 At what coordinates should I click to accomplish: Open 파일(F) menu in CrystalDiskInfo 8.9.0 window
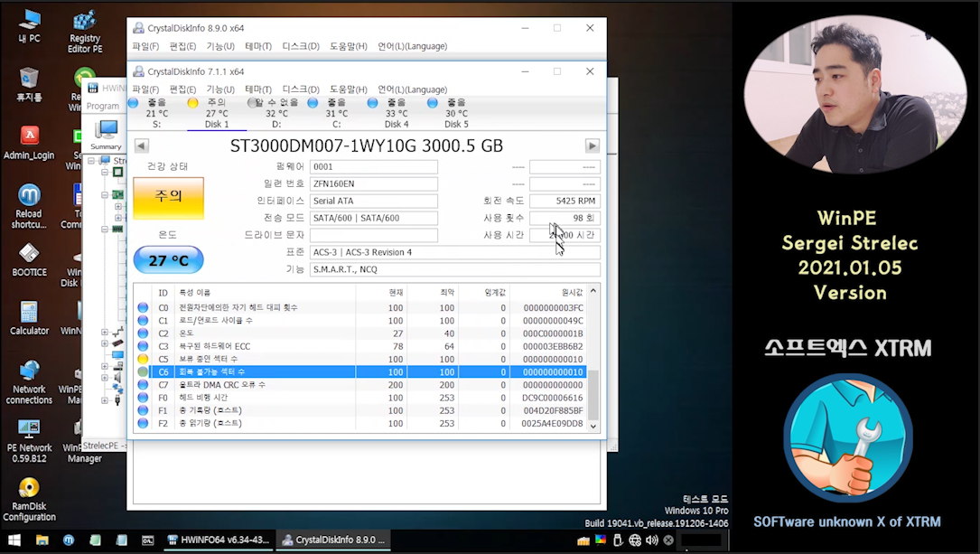145,46
